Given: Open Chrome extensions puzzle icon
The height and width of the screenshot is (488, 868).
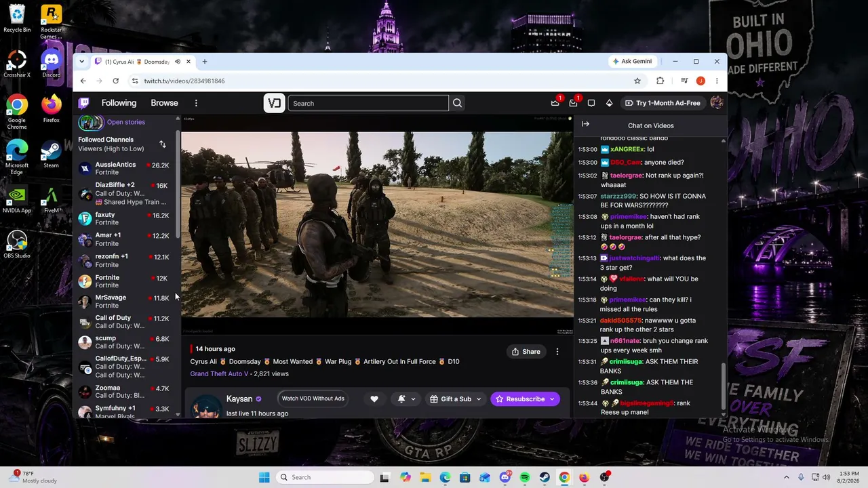Looking at the screenshot, I should [660, 81].
